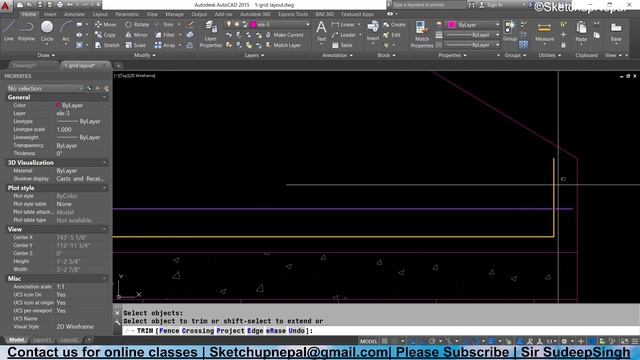Click the magenta layer color swatch

pyautogui.click(x=253, y=24)
